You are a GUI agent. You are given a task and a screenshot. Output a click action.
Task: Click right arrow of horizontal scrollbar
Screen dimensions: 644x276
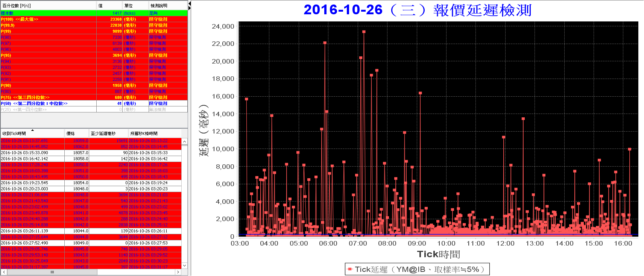tap(179, 272)
